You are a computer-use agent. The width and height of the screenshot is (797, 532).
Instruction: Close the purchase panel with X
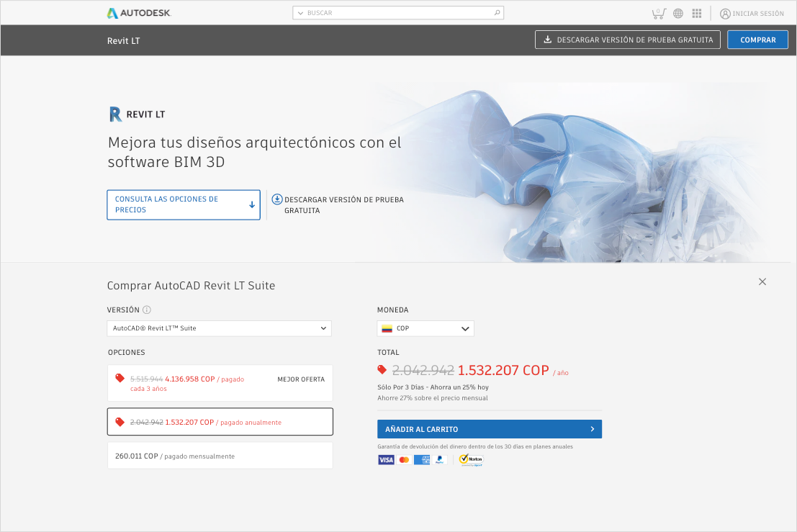click(x=762, y=281)
